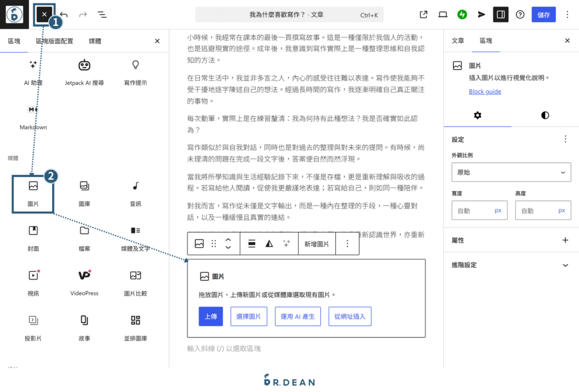Open the 外觀比例 aspect ratio dropdown
Image resolution: width=579 pixels, height=392 pixels.
(511, 172)
